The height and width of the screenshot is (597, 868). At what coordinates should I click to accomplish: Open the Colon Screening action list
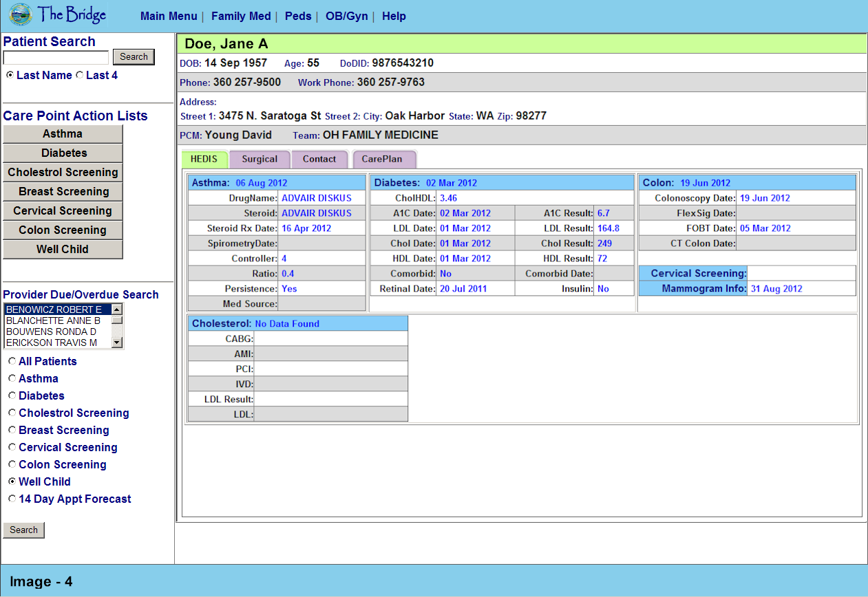pos(63,230)
